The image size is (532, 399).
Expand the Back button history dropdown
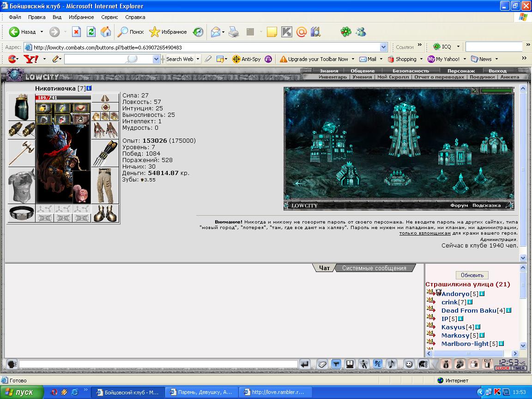coord(42,32)
